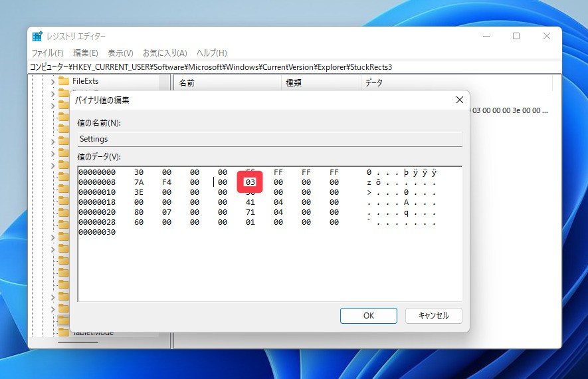Select byte 60 in row 00000028
588x379 pixels.
tap(139, 222)
